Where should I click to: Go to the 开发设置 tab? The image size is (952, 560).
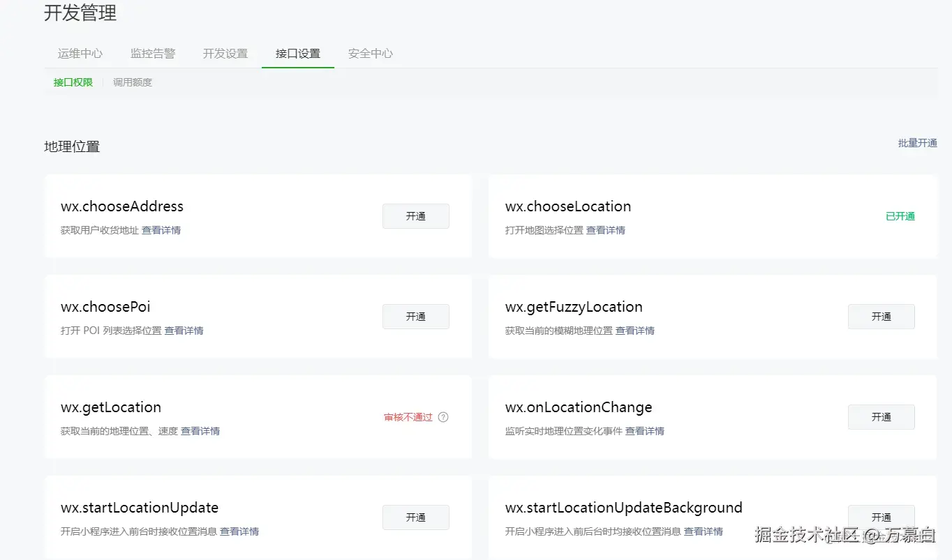[x=225, y=54]
